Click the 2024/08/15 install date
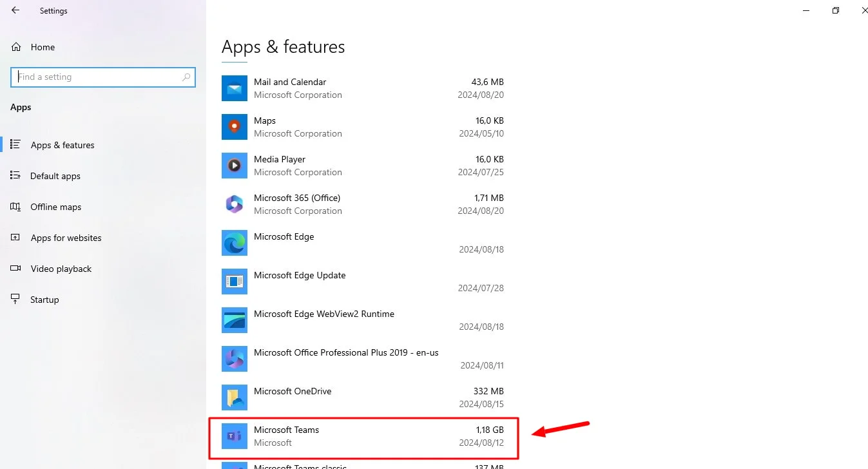Screen dimensions: 868x469 coord(481,404)
